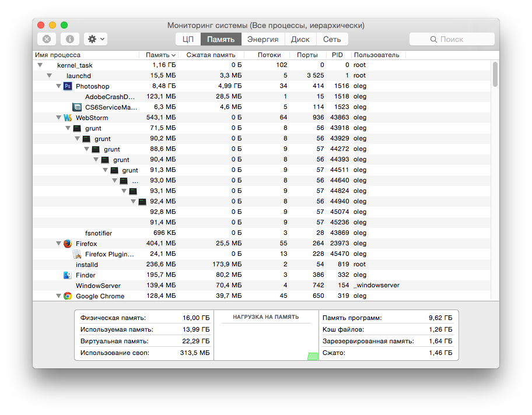Switch to the ЦП tab

click(188, 39)
